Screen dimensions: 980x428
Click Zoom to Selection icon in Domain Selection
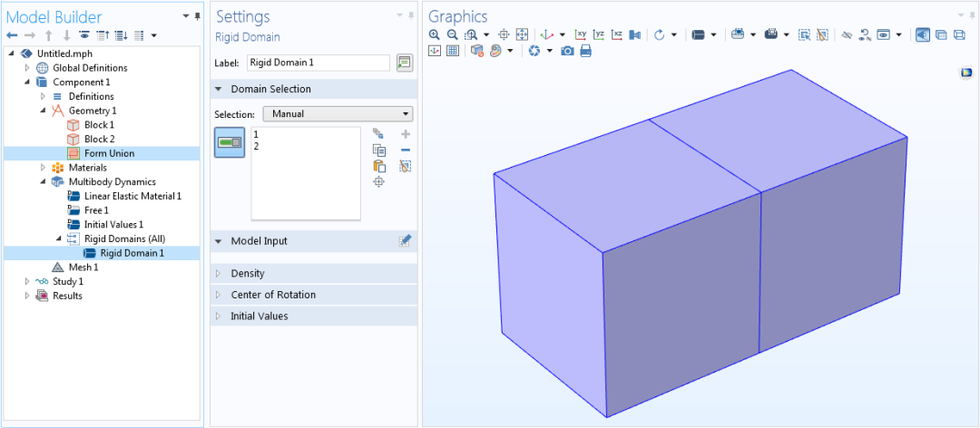click(378, 182)
